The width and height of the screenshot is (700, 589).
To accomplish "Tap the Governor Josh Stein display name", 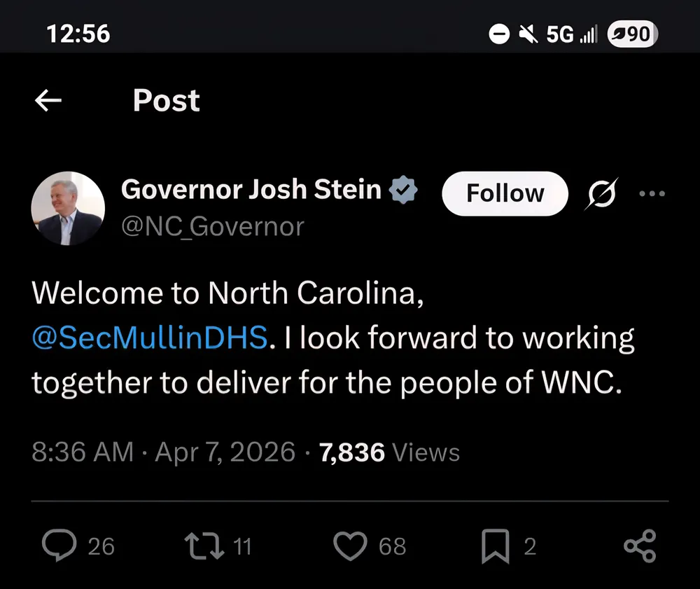I will coord(251,189).
